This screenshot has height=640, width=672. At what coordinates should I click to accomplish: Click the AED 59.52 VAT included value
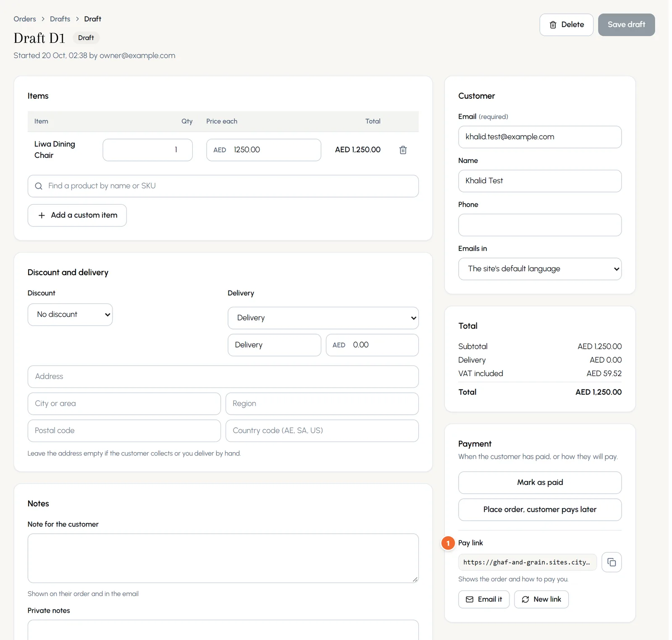tap(604, 374)
